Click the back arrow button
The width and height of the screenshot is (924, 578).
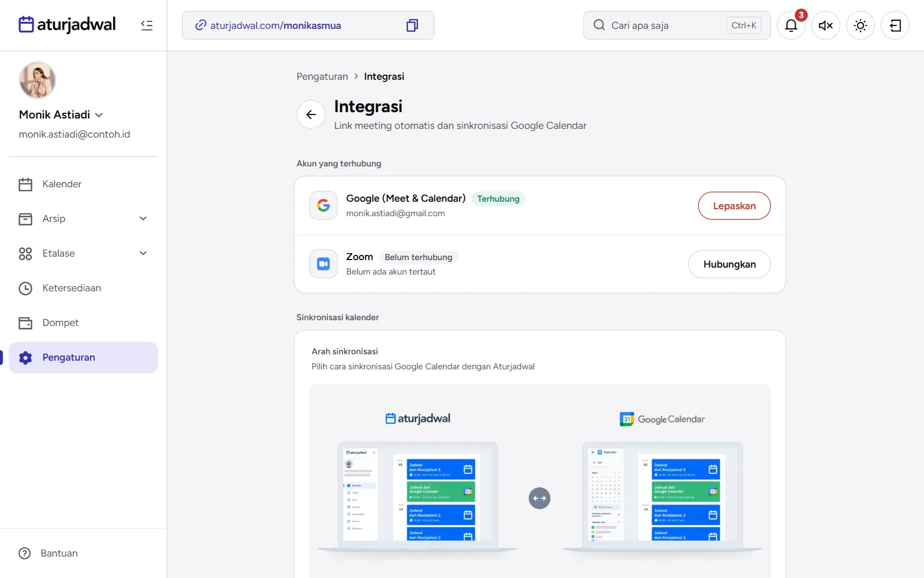[x=311, y=114]
